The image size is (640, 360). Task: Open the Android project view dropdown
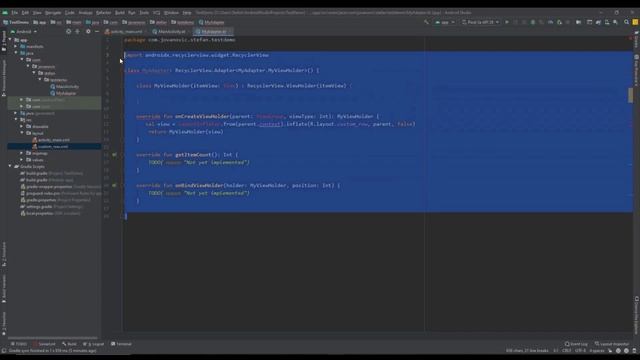click(x=24, y=31)
